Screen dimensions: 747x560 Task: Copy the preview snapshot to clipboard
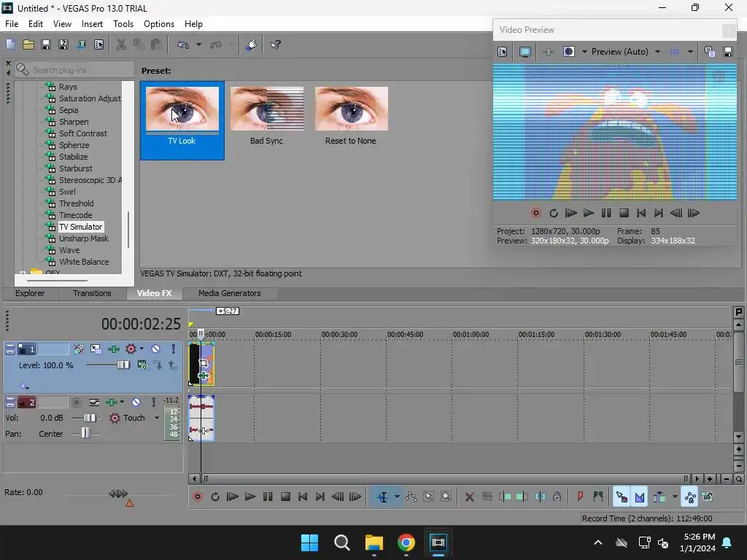point(709,52)
